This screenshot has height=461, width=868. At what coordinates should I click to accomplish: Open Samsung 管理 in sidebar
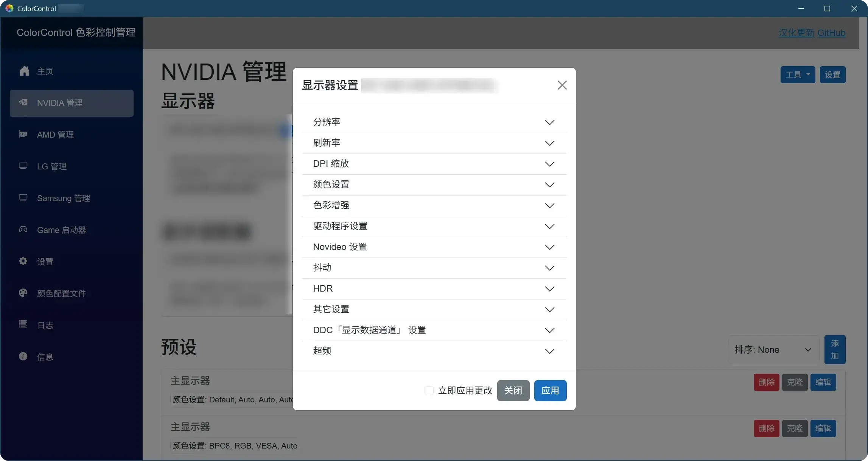point(63,198)
